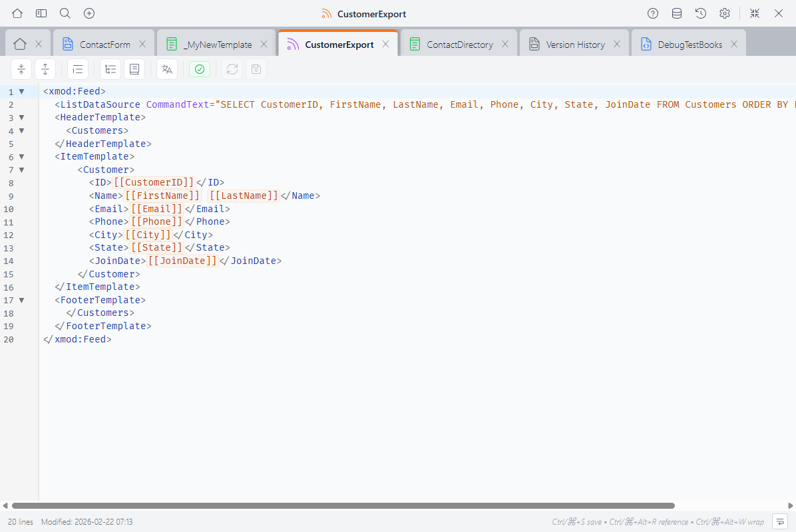Viewport: 796px width, 532px height.
Task: Click the indent format toolbar icon
Action: click(78, 69)
